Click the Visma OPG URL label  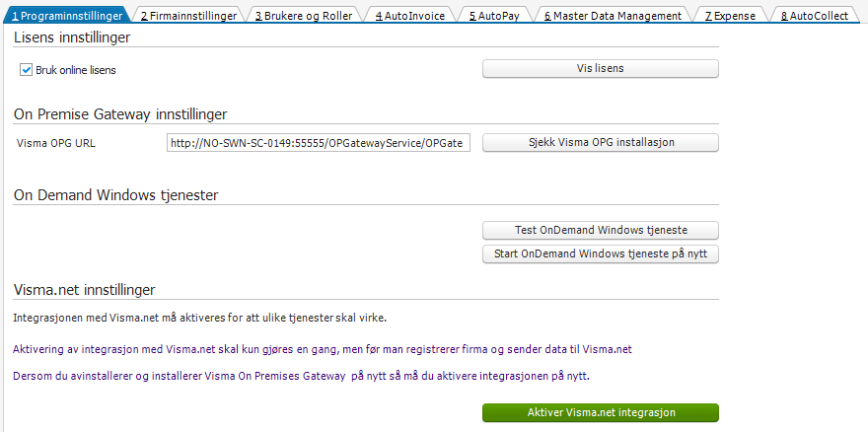click(x=56, y=143)
